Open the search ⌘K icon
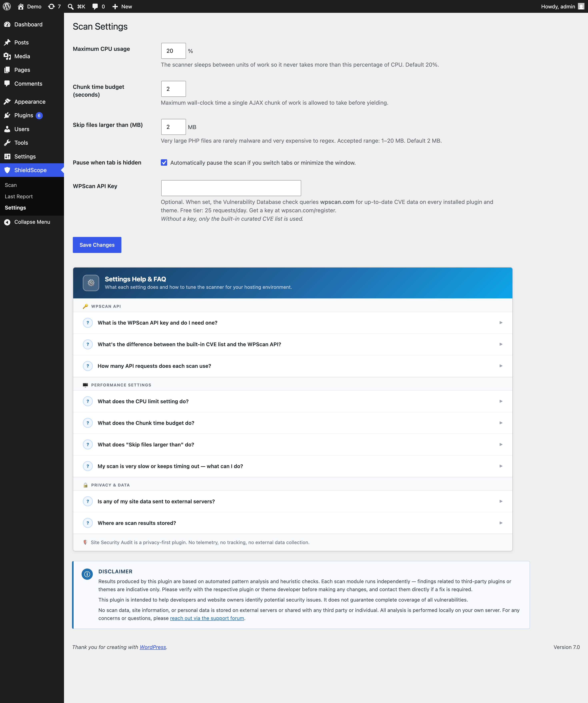 tap(71, 6)
